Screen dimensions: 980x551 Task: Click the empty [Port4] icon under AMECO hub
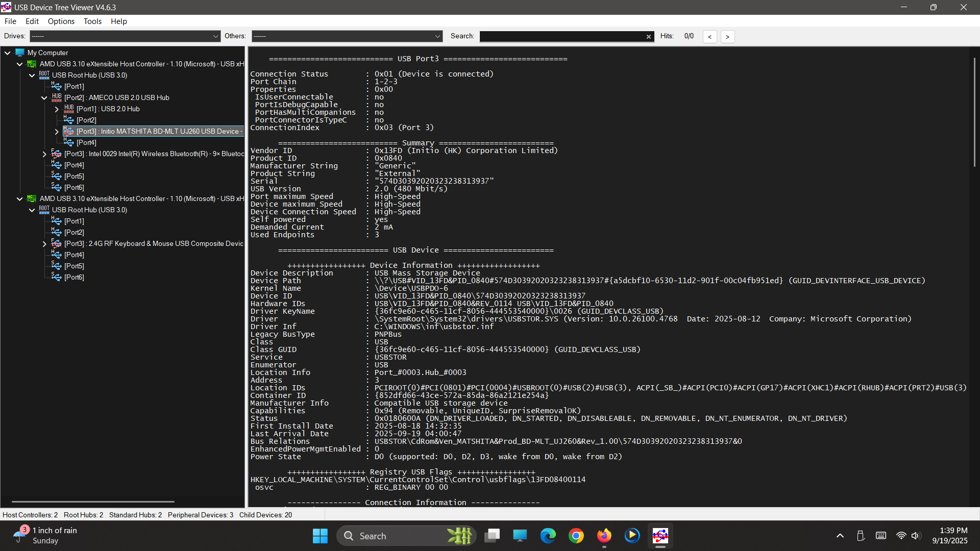point(69,142)
